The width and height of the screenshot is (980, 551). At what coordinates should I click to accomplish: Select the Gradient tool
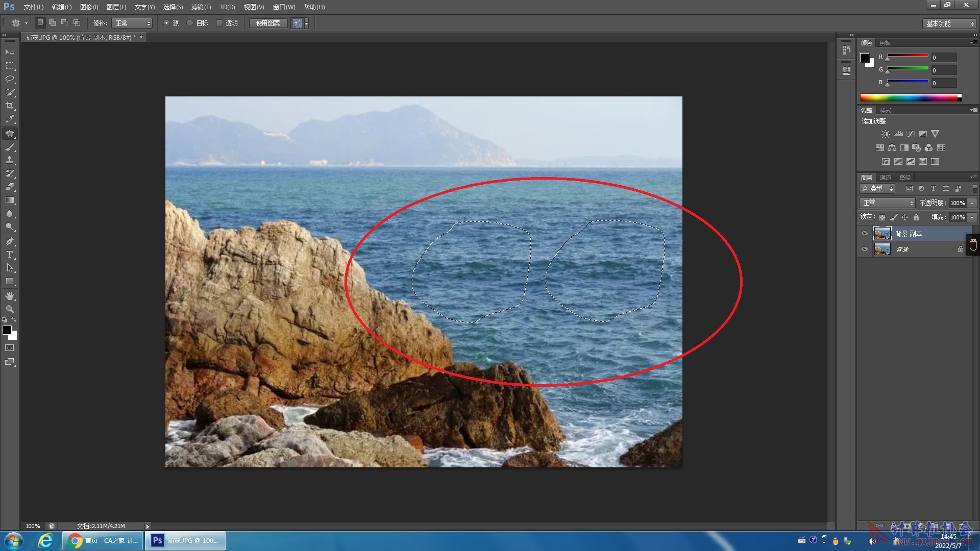coord(10,201)
